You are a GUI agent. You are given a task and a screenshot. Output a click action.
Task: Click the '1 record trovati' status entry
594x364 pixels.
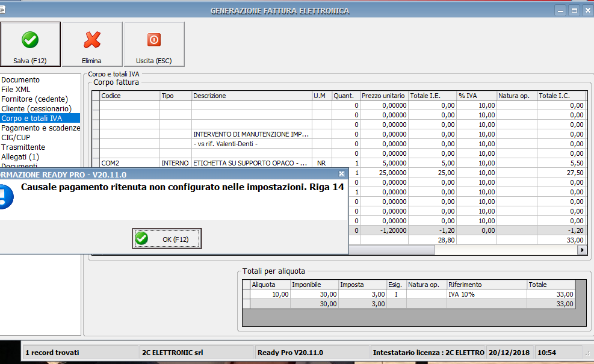(80, 353)
